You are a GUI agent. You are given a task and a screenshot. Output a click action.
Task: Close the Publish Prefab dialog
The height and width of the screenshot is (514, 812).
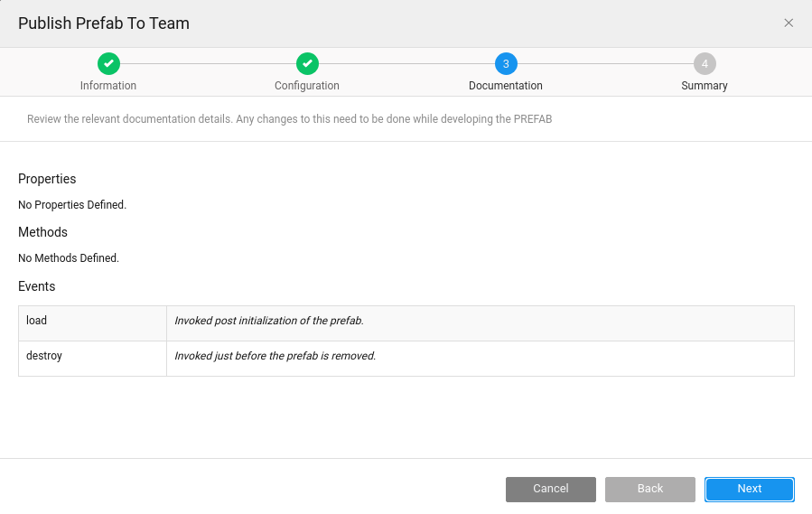click(789, 23)
